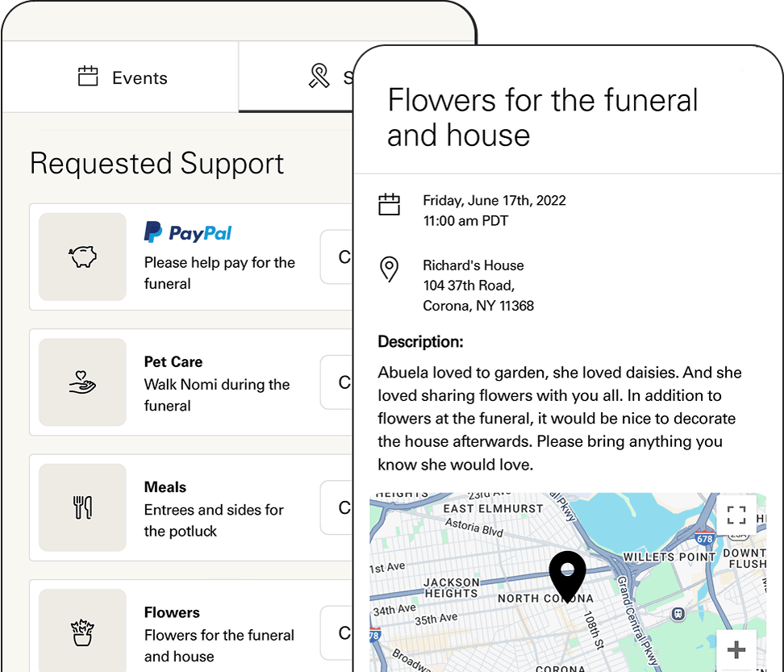Image resolution: width=784 pixels, height=672 pixels.
Task: Click the 'WILLETS POINT' map label
Action: click(x=669, y=557)
